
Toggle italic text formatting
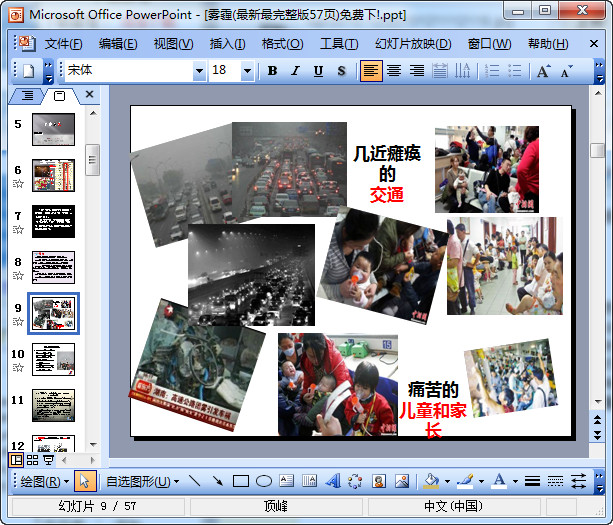pyautogui.click(x=295, y=71)
